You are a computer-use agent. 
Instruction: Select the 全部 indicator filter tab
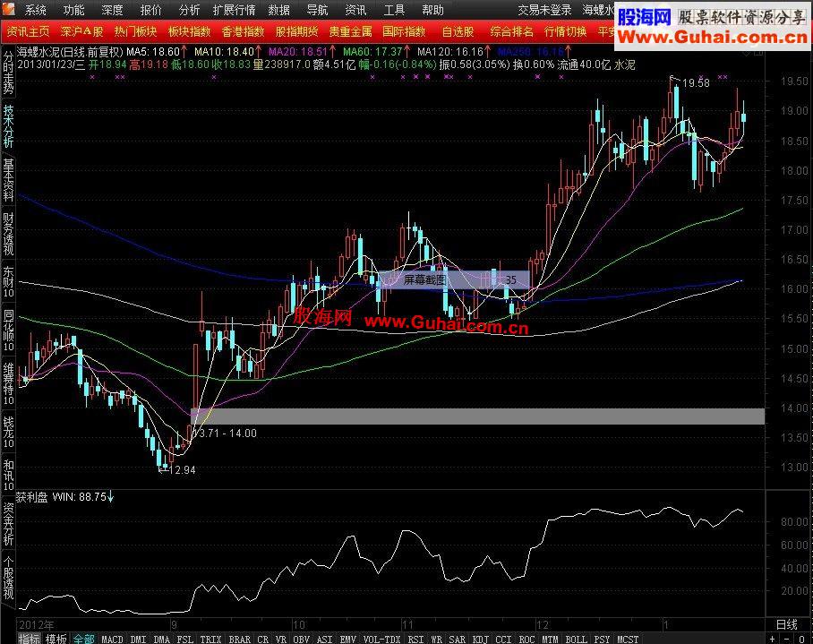(83, 639)
